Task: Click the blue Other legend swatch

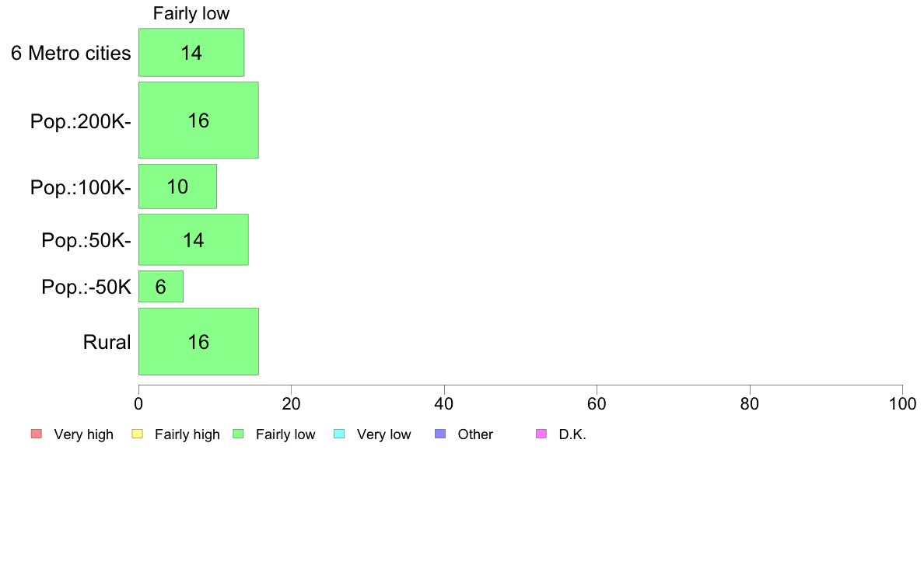Action: 440,434
